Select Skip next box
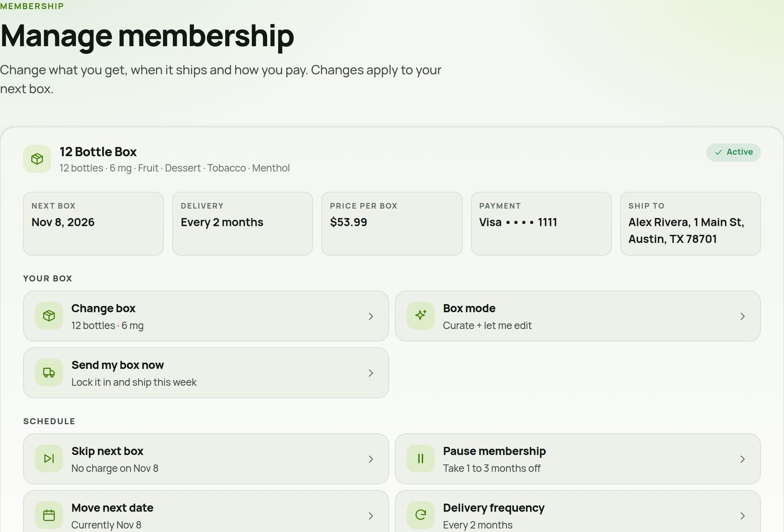 click(x=206, y=459)
